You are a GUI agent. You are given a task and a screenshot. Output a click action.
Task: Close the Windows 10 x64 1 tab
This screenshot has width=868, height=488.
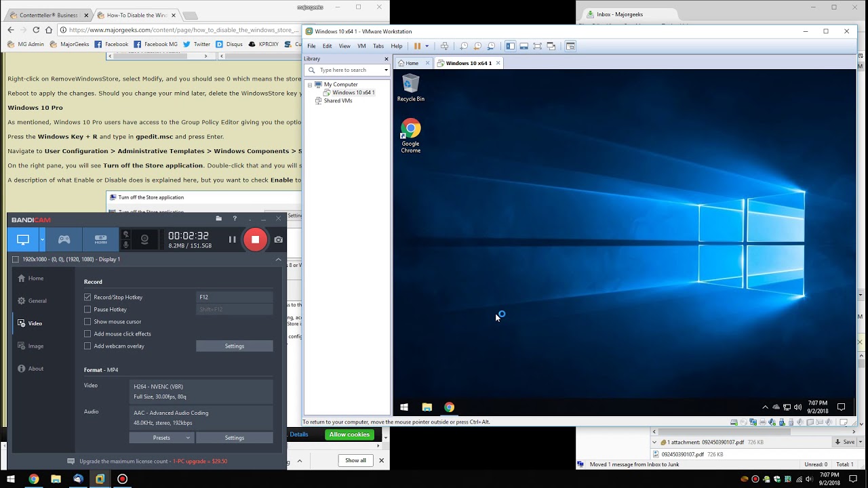tap(498, 63)
